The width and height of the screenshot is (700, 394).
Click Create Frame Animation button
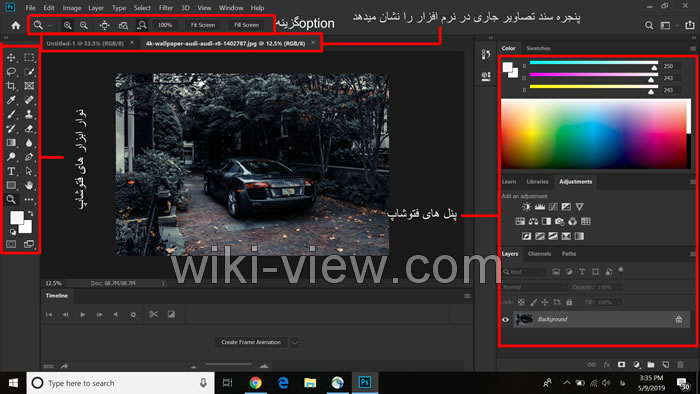[x=251, y=343]
